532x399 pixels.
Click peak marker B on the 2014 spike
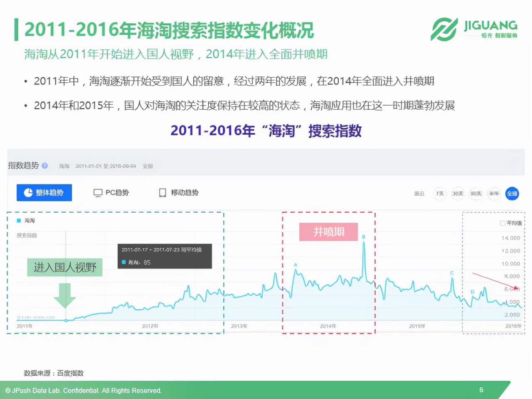click(x=365, y=236)
